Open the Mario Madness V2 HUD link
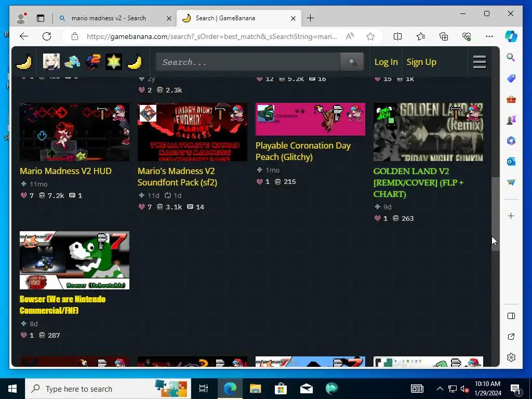This screenshot has width=532, height=399. coord(65,171)
